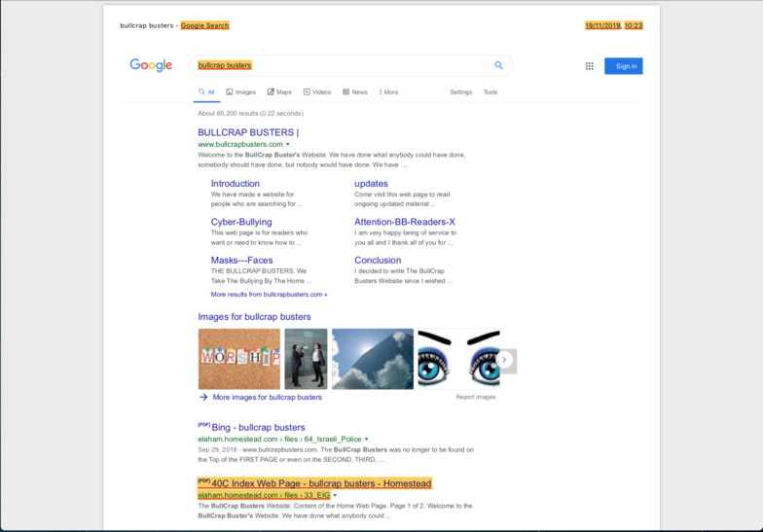Click the Google logo
Screen dimensions: 763x532
[151, 65]
